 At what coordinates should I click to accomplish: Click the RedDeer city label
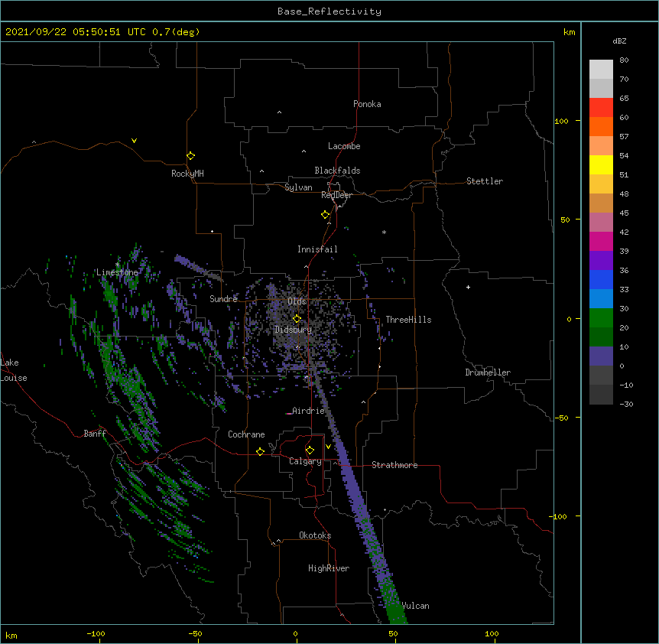tap(336, 195)
